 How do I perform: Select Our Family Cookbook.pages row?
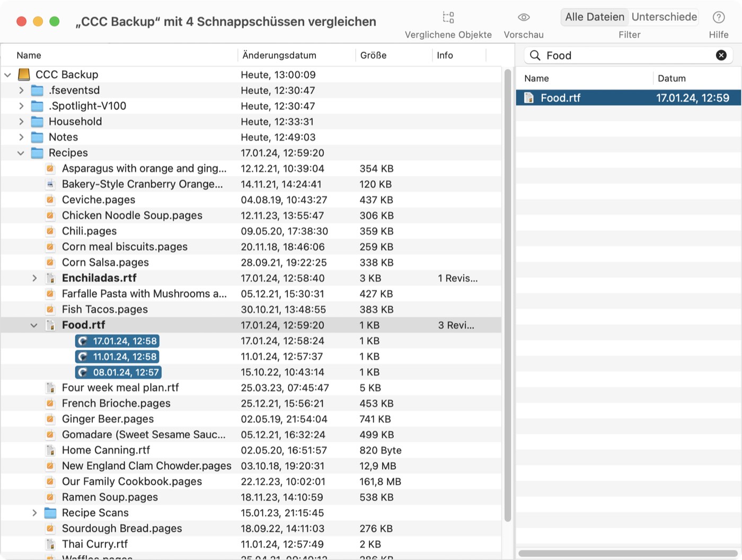[x=251, y=482]
